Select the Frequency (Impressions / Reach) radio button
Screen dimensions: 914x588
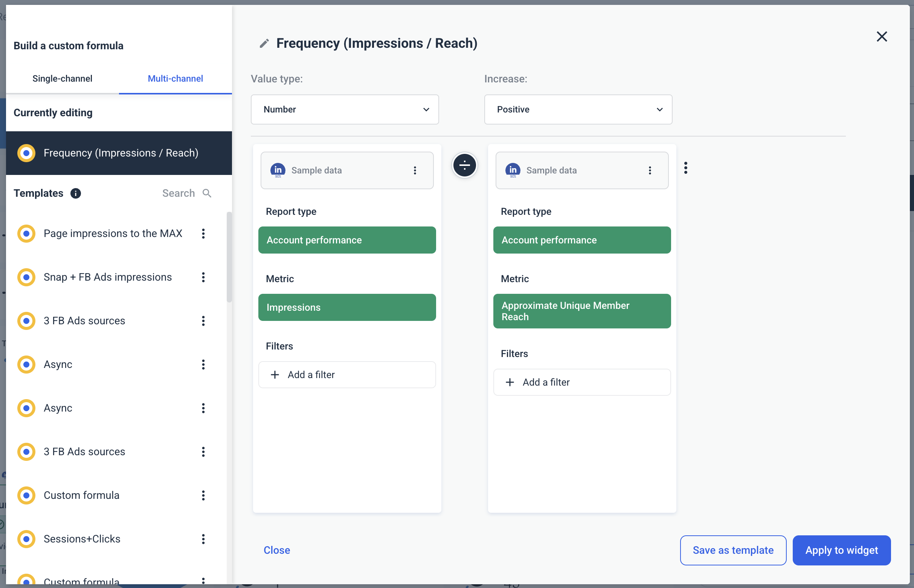click(26, 153)
